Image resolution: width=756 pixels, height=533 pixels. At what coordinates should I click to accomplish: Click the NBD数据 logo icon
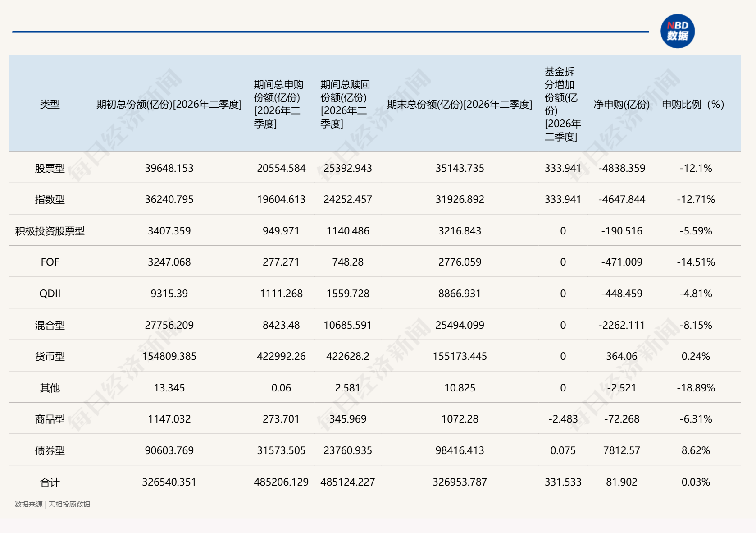[x=678, y=31]
